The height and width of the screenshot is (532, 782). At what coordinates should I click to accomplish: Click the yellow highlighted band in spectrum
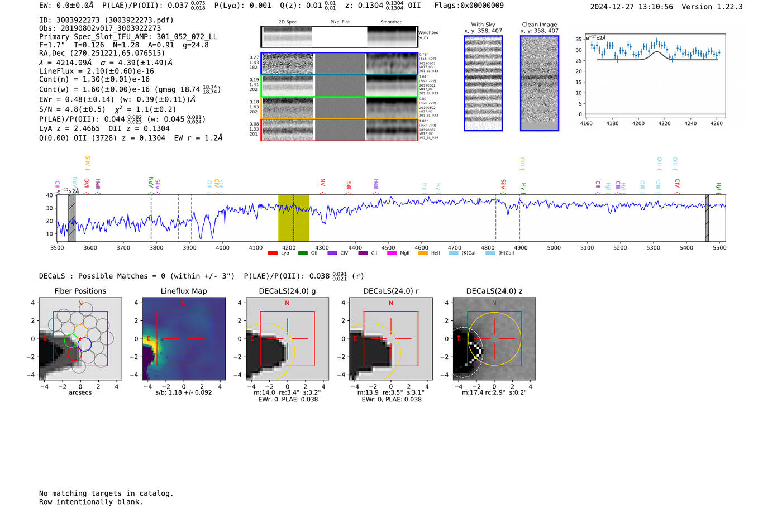[x=293, y=218]
